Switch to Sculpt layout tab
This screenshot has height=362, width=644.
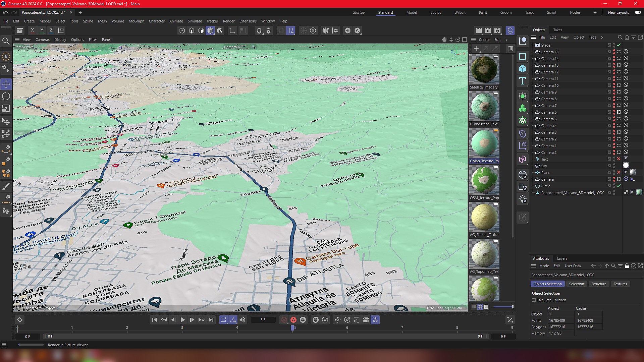point(436,12)
